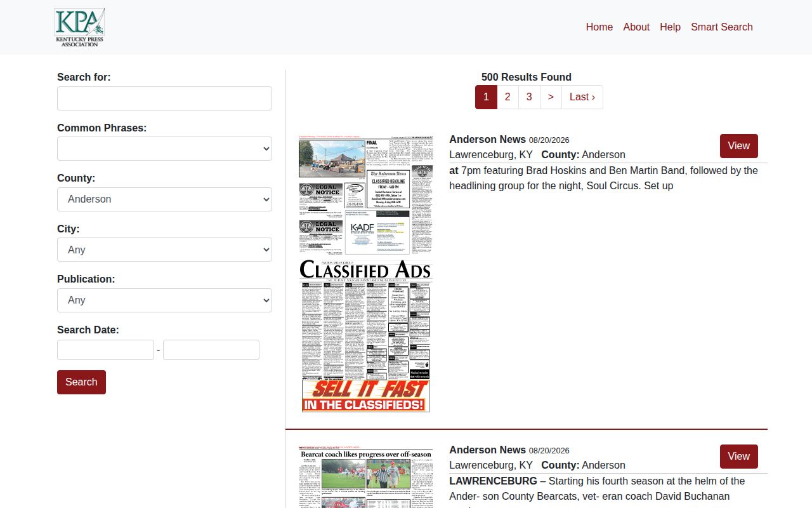Open the County dropdown showing Anderson

point(164,199)
